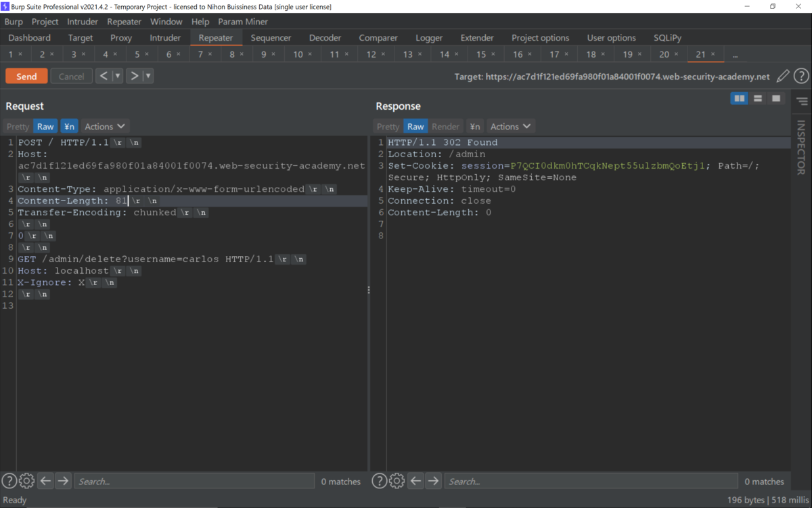Viewport: 812px width, 508px height.
Task: Switch Response to Render view
Action: (445, 127)
